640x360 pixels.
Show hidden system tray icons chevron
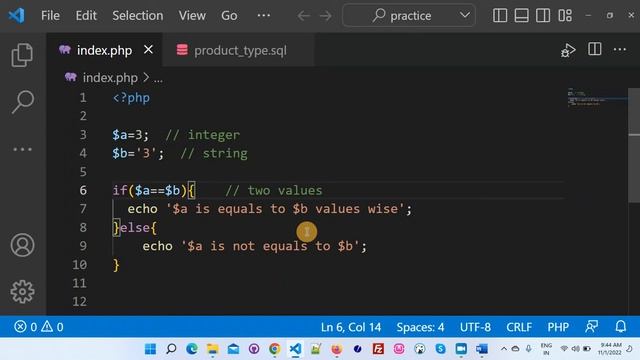(504, 349)
